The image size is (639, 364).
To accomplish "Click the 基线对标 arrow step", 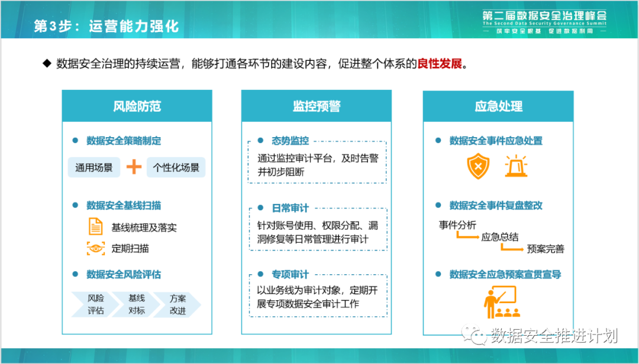I will (x=137, y=304).
